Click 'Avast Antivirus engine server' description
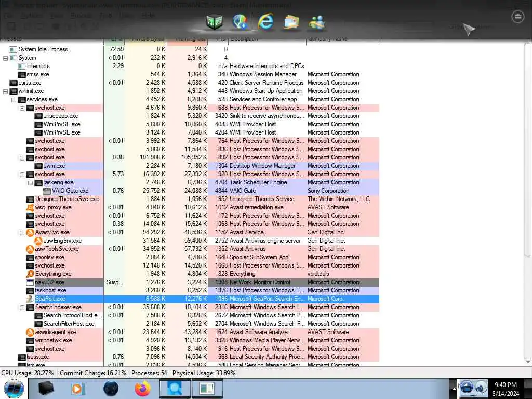The width and height of the screenshot is (532, 399). coord(265,241)
